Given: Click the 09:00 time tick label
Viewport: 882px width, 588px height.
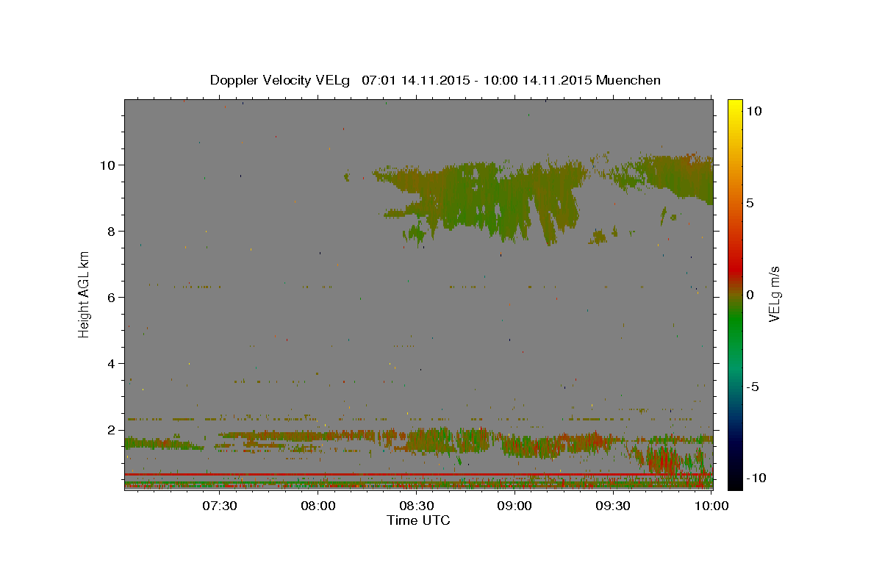Looking at the screenshot, I should coord(514,506).
